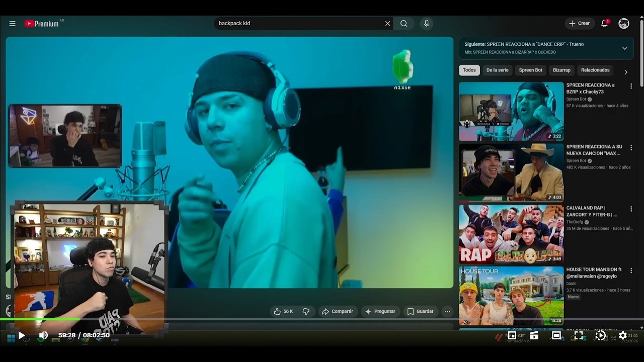
Task: Open 'NUEVA CANCION MAX' video thumbnail
Action: pyautogui.click(x=511, y=172)
